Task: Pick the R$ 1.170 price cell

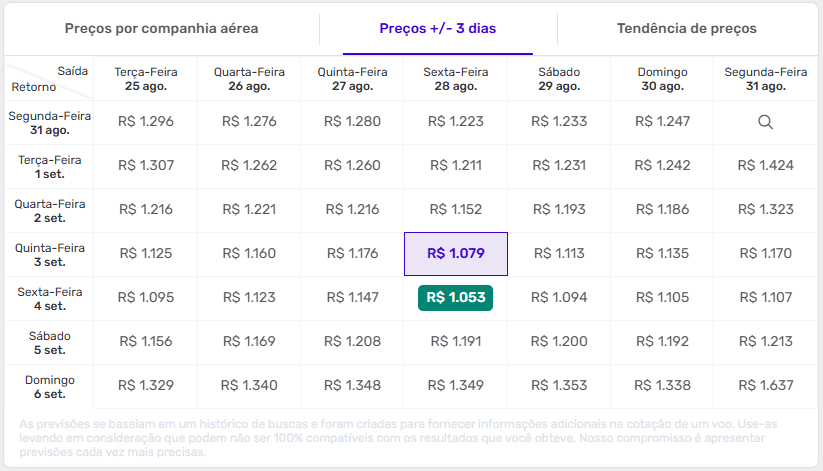Action: 765,254
